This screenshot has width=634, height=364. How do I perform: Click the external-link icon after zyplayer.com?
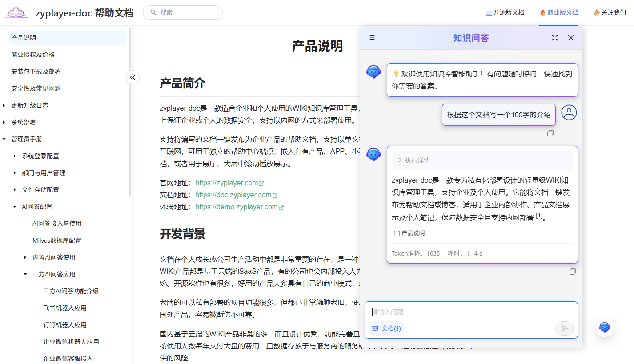261,183
